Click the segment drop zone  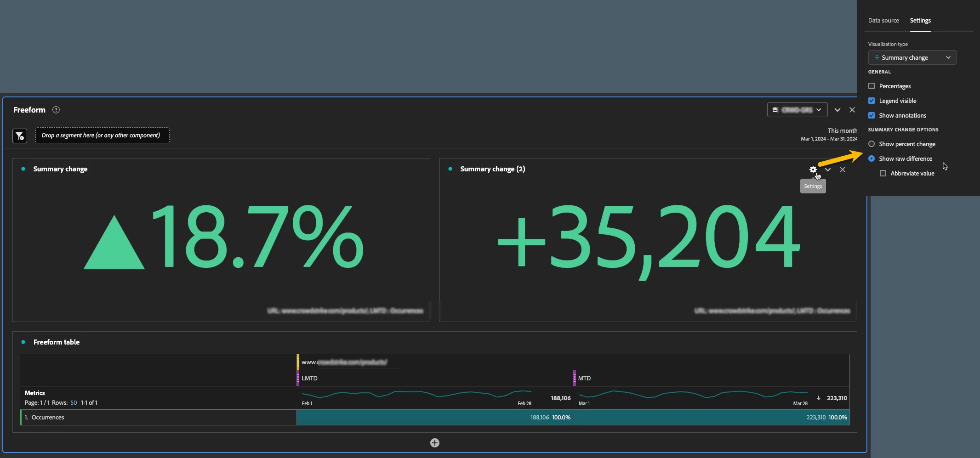102,136
